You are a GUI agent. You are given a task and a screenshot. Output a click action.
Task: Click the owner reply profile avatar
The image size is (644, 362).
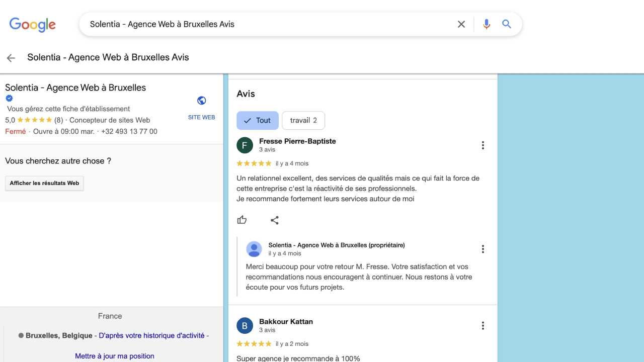click(254, 249)
